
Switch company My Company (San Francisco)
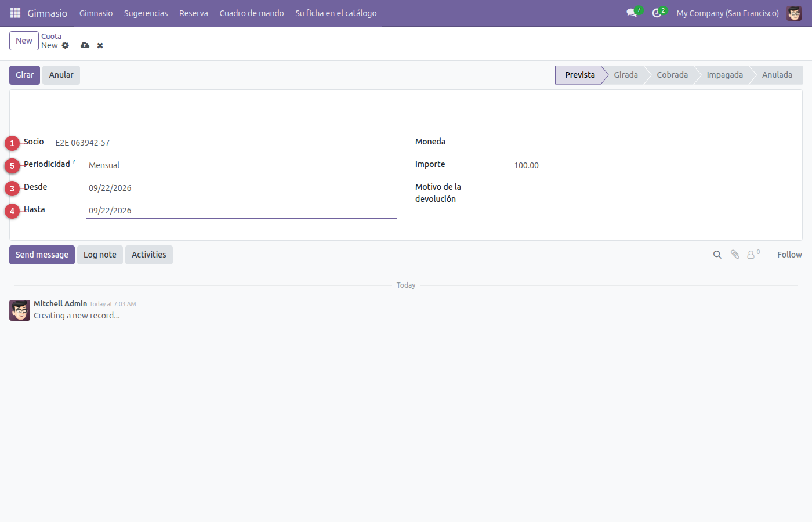pos(727,13)
